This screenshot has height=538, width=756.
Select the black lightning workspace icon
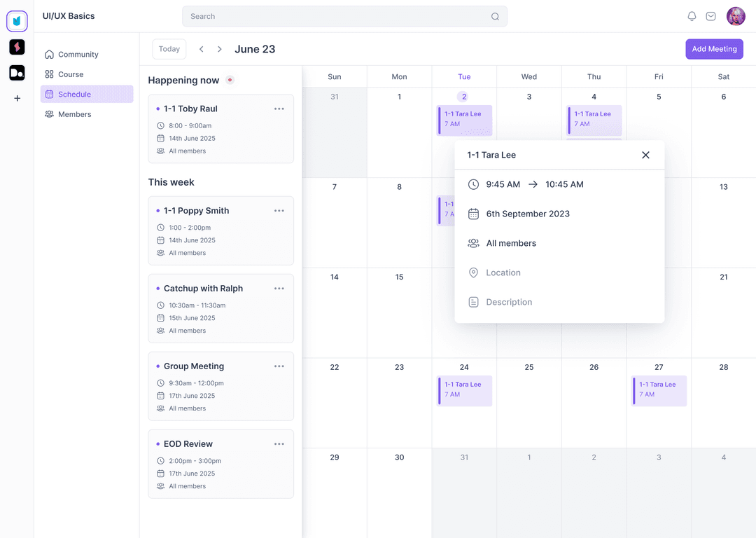tap(17, 47)
